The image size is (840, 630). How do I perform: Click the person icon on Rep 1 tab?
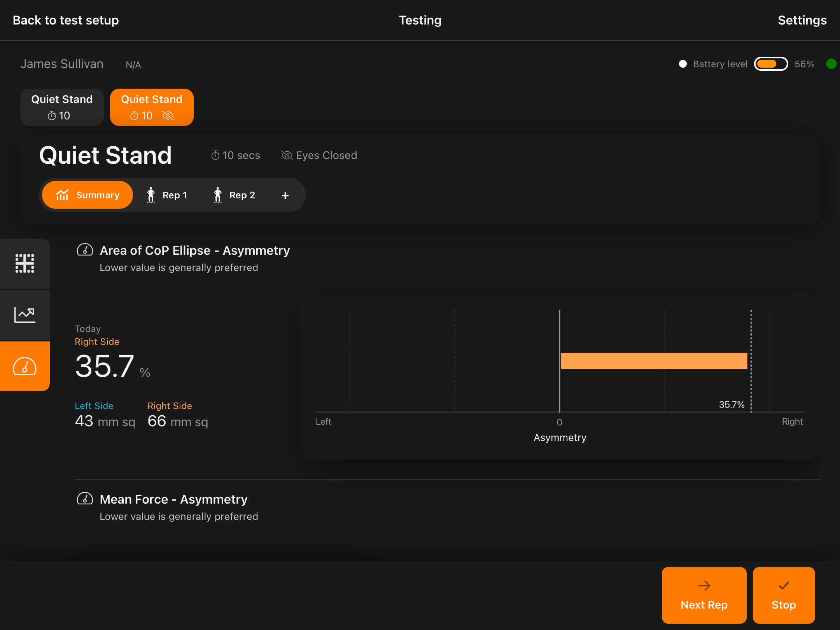click(x=151, y=195)
